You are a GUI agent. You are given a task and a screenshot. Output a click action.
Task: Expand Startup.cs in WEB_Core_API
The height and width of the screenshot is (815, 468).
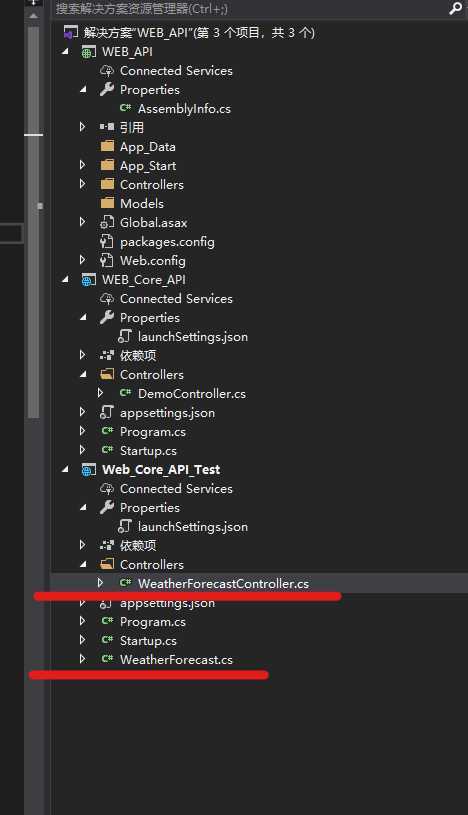(83, 450)
